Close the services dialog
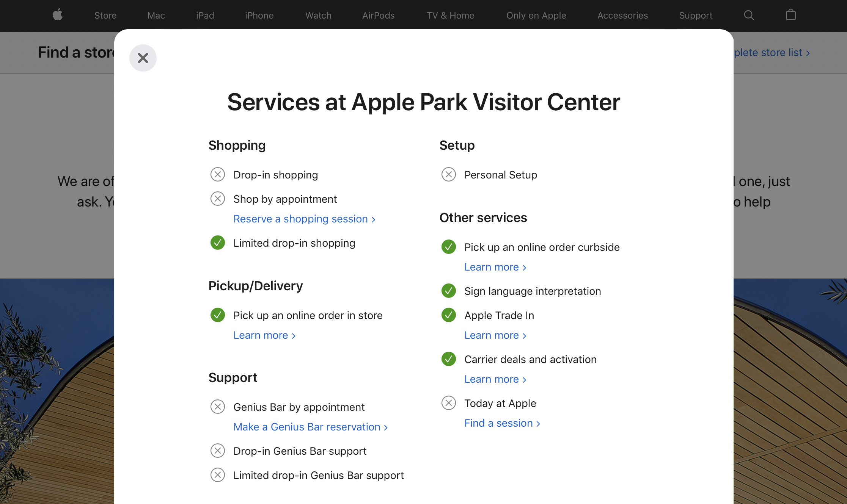Screen dimensions: 847x504 click(x=143, y=58)
